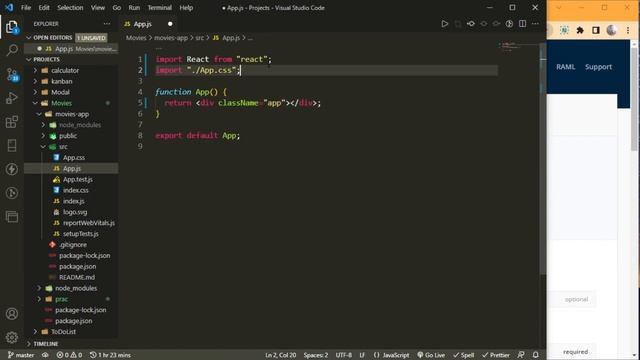Click the remote device icon in activity bar
Image resolution: width=640 pixels, height=360 pixels.
click(12, 145)
